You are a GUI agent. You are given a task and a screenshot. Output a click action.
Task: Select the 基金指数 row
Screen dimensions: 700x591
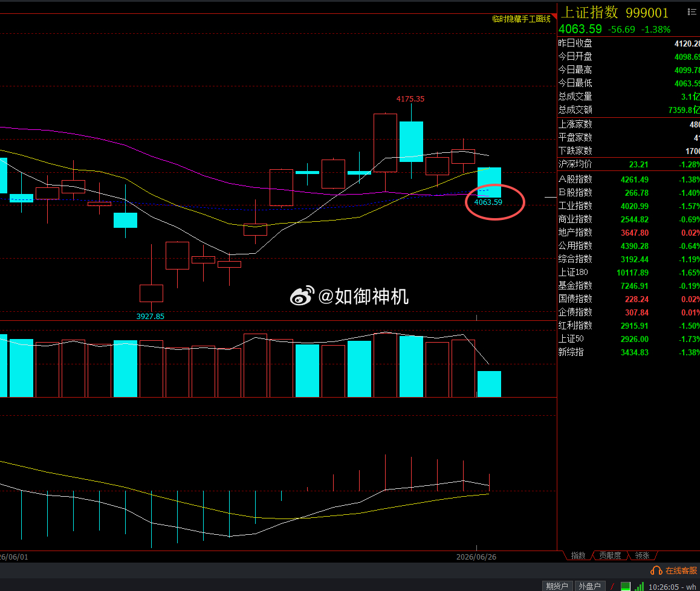click(x=629, y=286)
